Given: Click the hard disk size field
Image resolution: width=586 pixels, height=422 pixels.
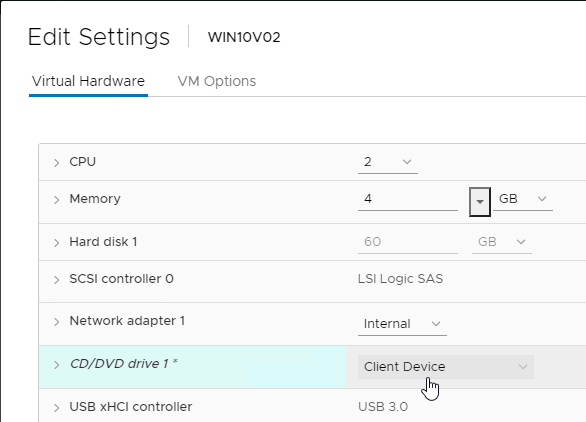Looking at the screenshot, I should click(x=408, y=242).
